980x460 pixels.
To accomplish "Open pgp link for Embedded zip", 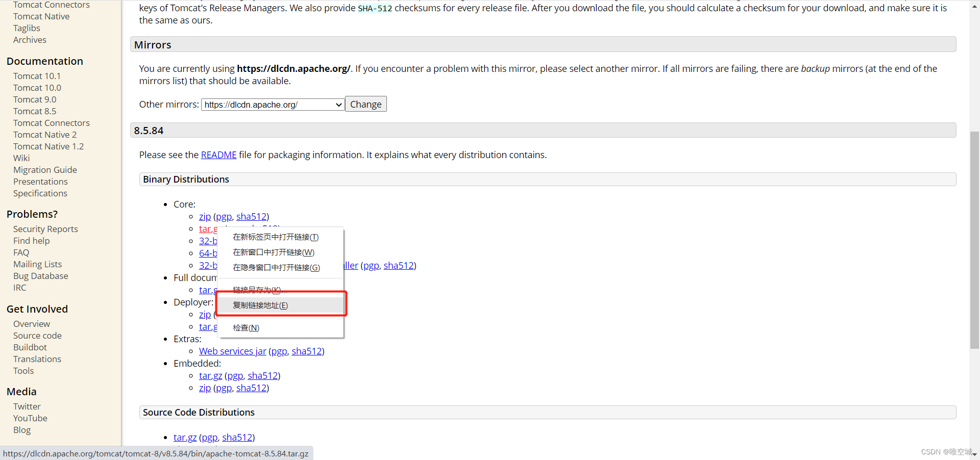I will coord(224,388).
